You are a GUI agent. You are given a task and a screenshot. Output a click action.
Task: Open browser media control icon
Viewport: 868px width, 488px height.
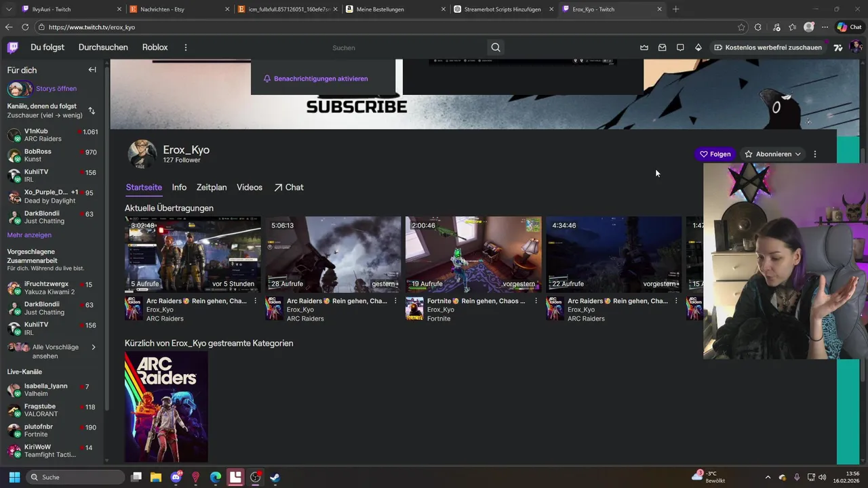pos(776,27)
